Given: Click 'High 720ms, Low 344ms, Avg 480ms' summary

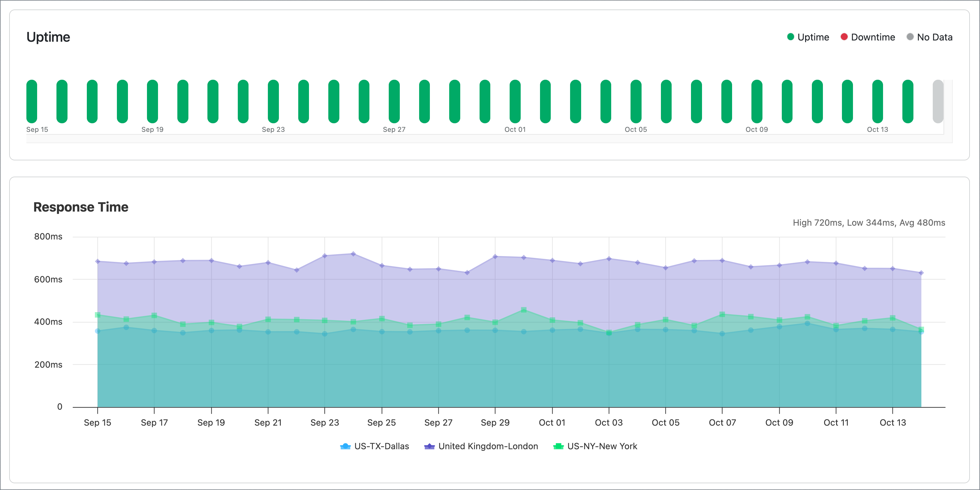Looking at the screenshot, I should (x=869, y=223).
